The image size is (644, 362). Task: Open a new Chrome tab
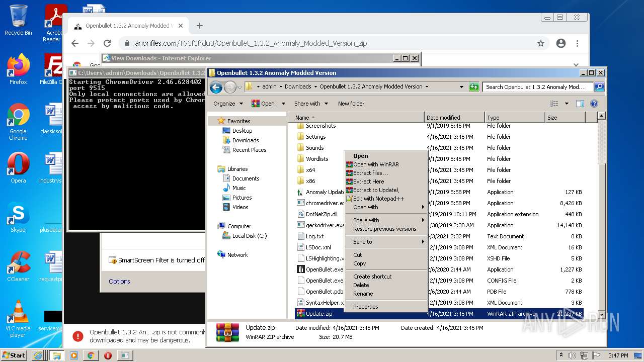pyautogui.click(x=199, y=26)
